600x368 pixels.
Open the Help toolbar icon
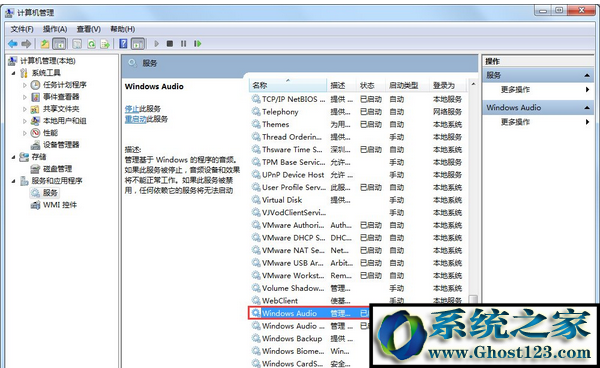pyautogui.click(x=123, y=44)
